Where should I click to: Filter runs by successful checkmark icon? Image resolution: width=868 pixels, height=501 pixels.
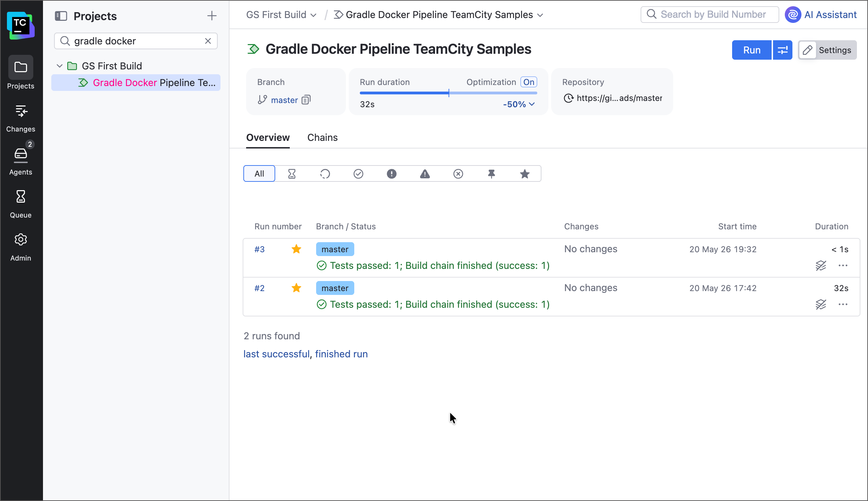358,173
